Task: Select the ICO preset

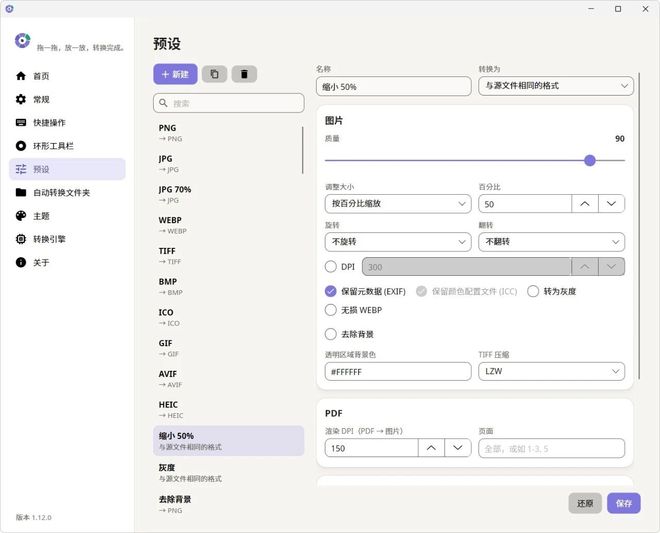Action: (x=227, y=317)
